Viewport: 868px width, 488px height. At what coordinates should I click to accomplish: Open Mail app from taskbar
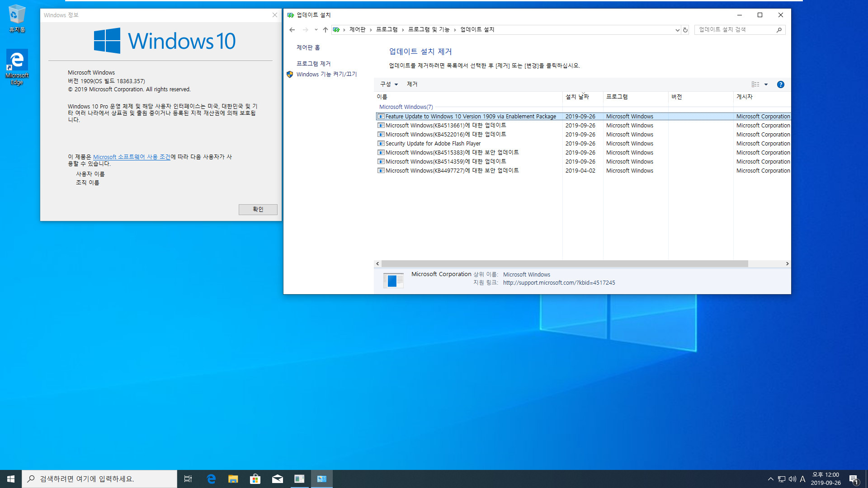(x=277, y=479)
